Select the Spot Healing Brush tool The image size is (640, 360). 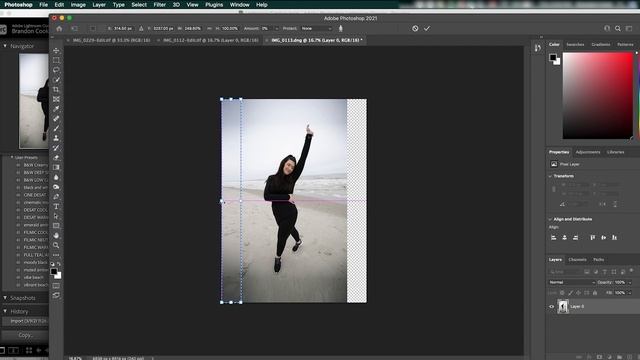(x=56, y=119)
